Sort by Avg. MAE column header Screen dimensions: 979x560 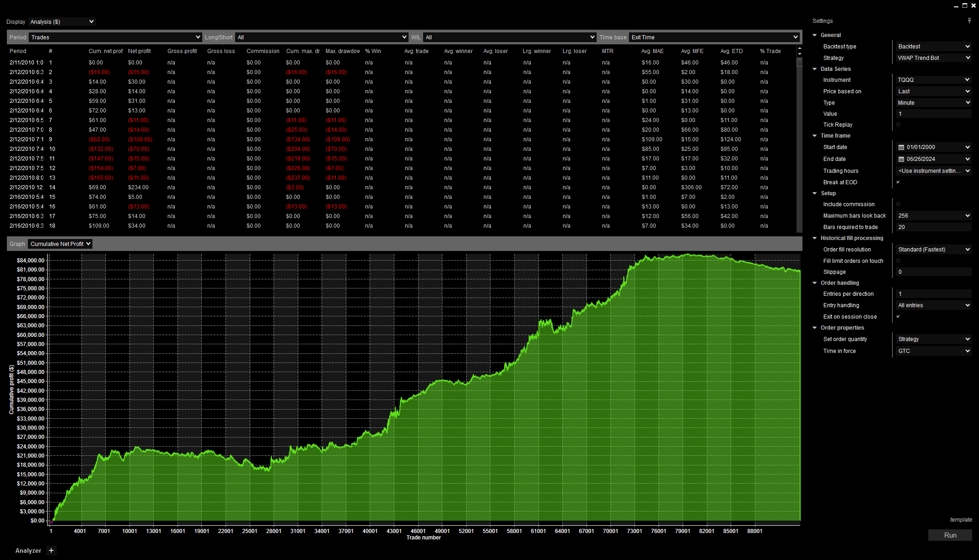click(x=652, y=51)
